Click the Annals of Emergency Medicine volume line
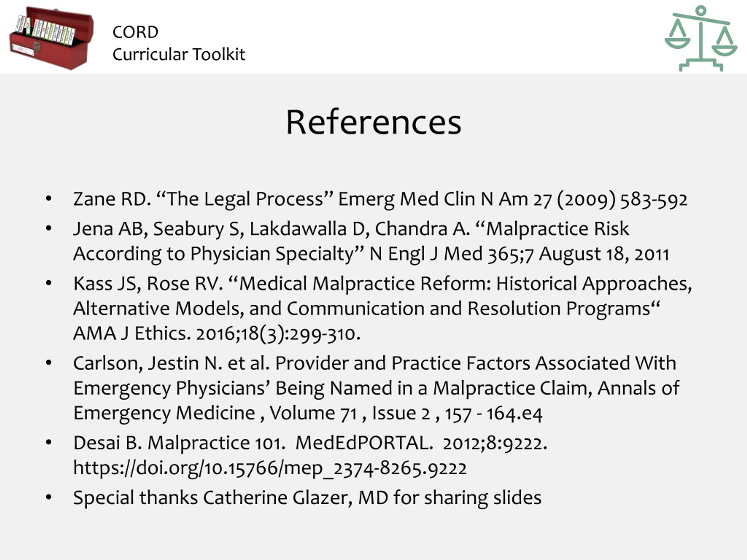The height and width of the screenshot is (560, 747). pyautogui.click(x=308, y=413)
